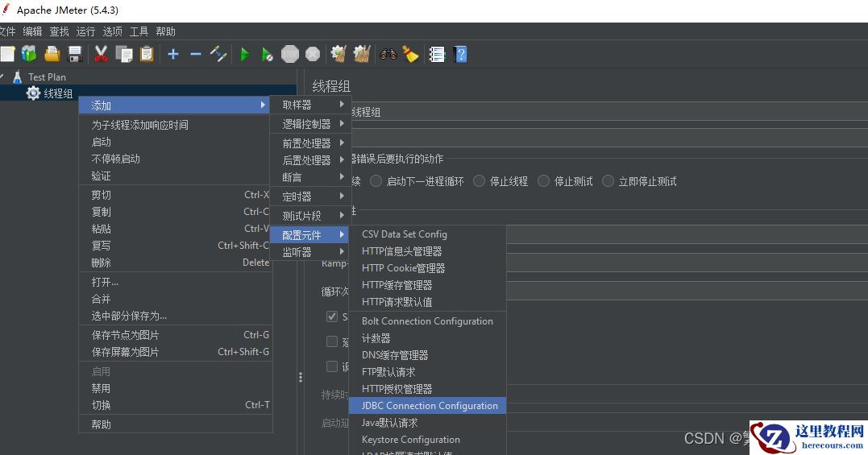The height and width of the screenshot is (455, 868).
Task: Expand 监听器 submenu
Action: pos(310,252)
